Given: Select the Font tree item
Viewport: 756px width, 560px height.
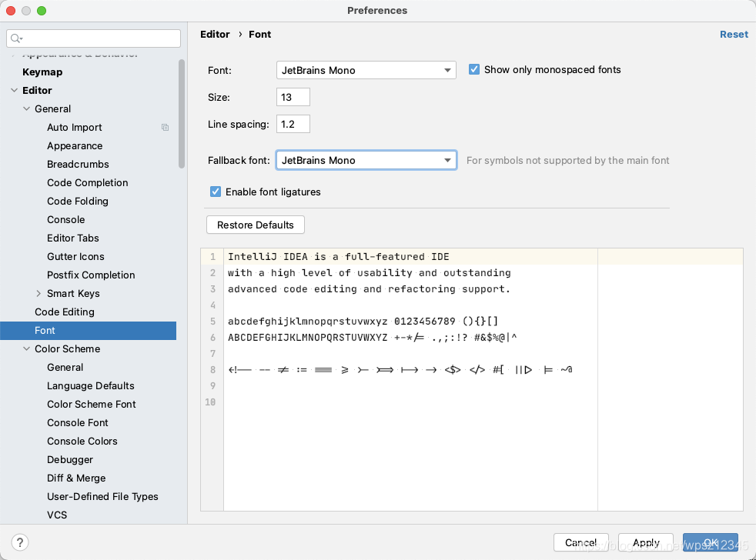Looking at the screenshot, I should [x=89, y=331].
